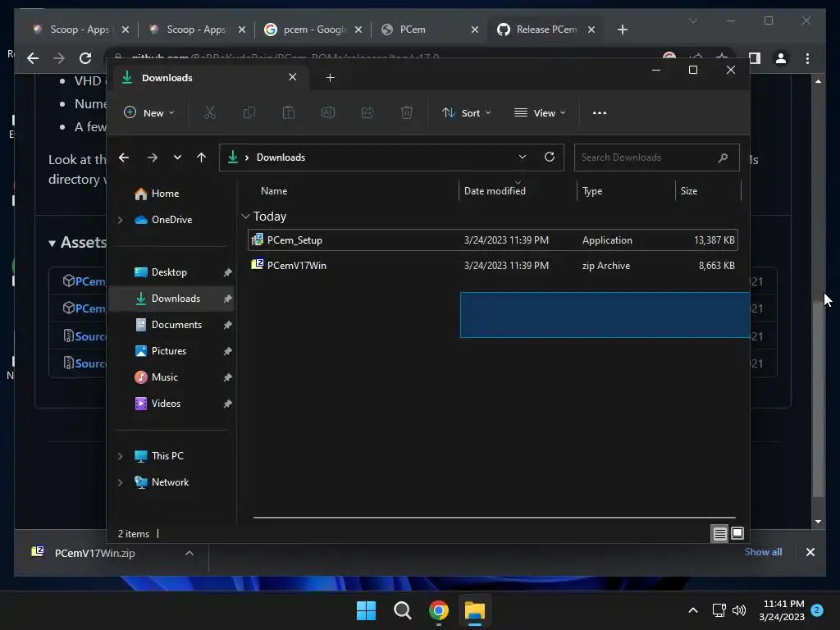
Task: Click the Copy icon in Explorer toolbar
Action: (x=249, y=112)
